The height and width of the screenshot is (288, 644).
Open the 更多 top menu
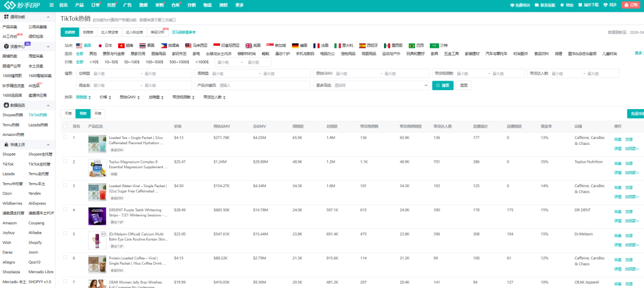(240, 5)
